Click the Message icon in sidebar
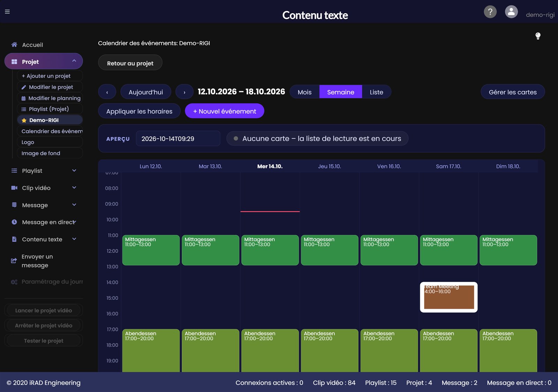This screenshot has width=558, height=392. tap(14, 205)
